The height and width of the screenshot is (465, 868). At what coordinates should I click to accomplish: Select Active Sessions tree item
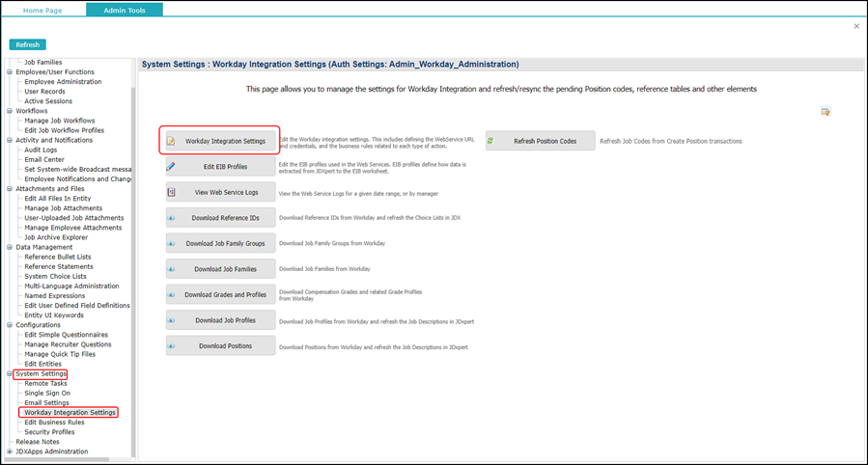[x=48, y=101]
